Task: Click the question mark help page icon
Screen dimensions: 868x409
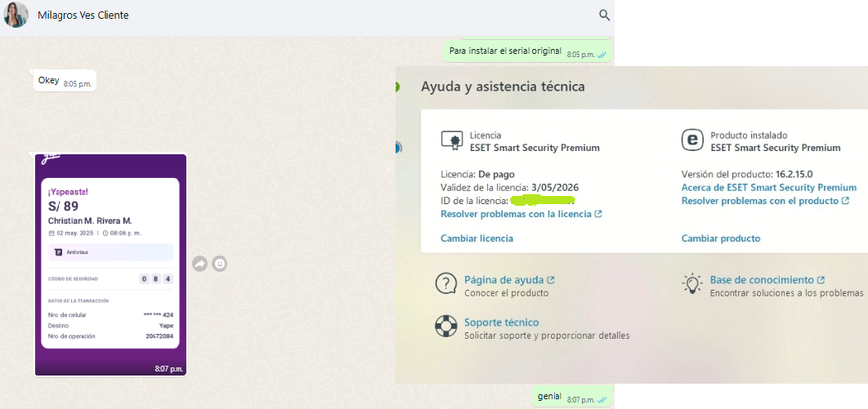Action: [445, 284]
